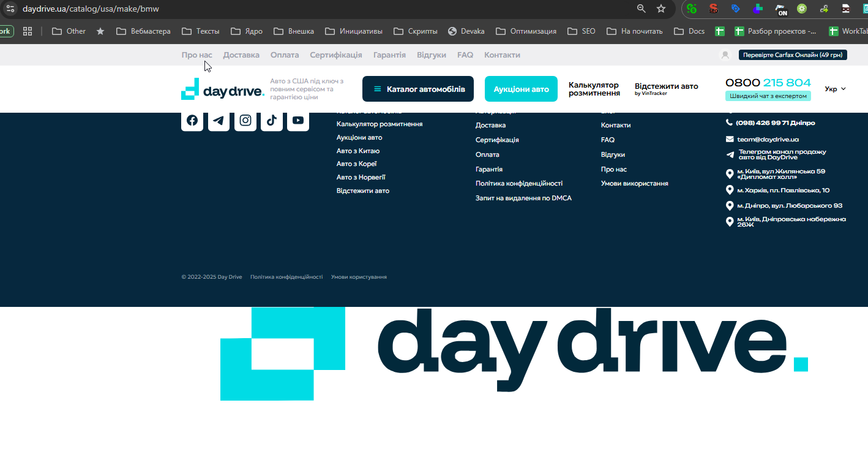Open the Скрипты bookmarks folder
The width and height of the screenshot is (868, 468).
pos(416,31)
